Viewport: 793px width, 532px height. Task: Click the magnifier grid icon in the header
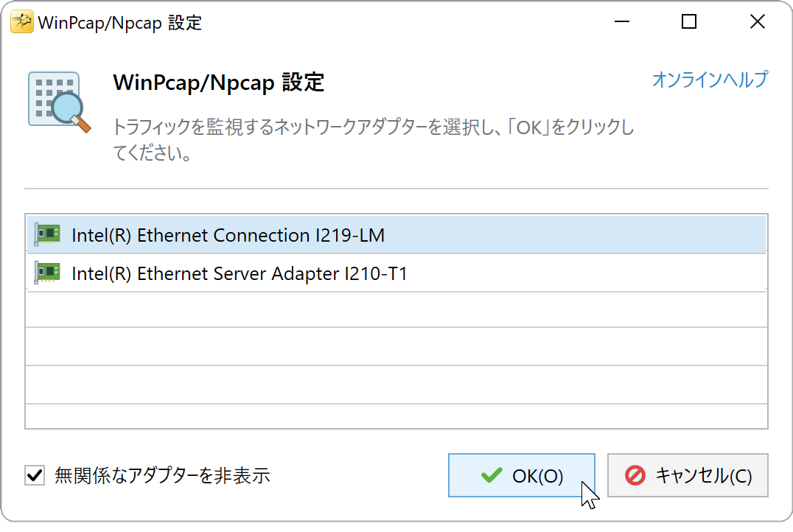pos(59,102)
